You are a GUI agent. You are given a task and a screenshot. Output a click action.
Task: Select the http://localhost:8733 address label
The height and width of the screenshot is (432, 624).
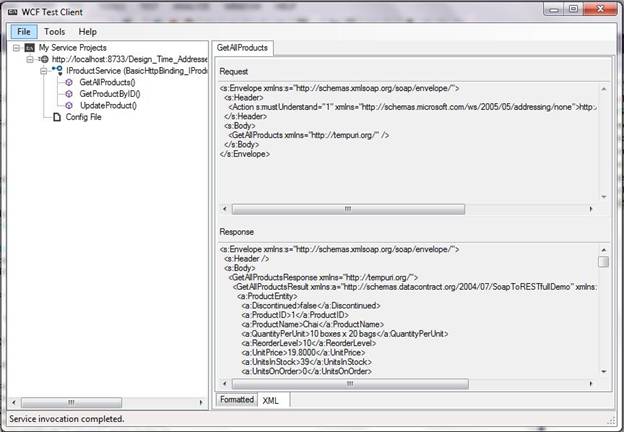click(x=129, y=59)
